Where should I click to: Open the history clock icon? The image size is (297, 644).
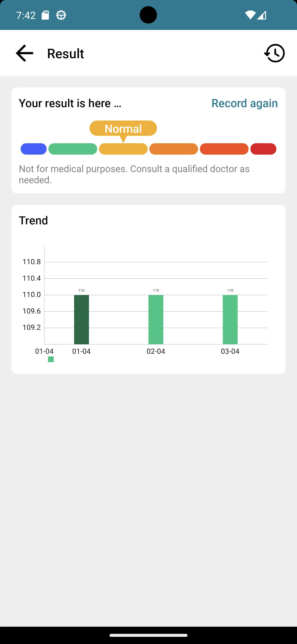(x=274, y=53)
